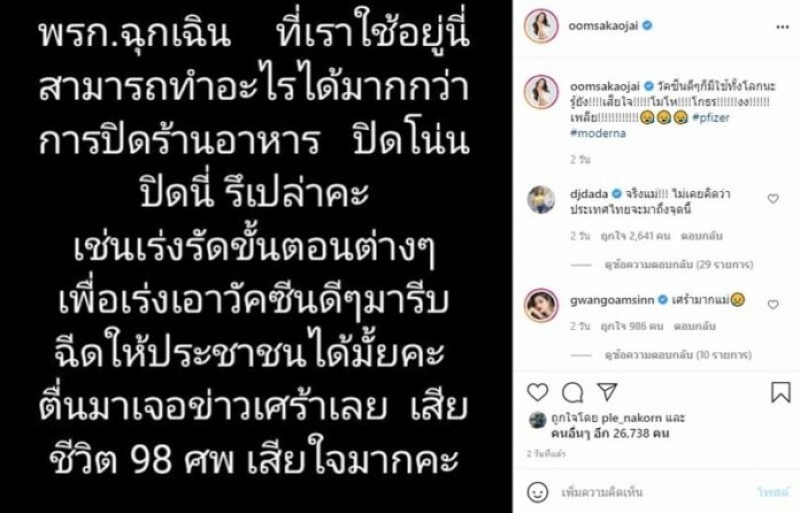Open emoji picker smiley icon
The image size is (800, 513).
click(x=537, y=492)
